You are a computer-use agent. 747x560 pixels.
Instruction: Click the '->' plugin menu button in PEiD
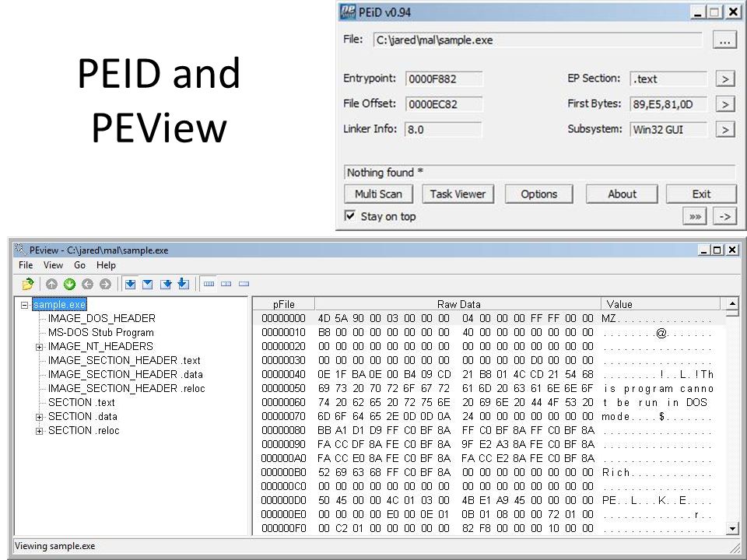724,217
